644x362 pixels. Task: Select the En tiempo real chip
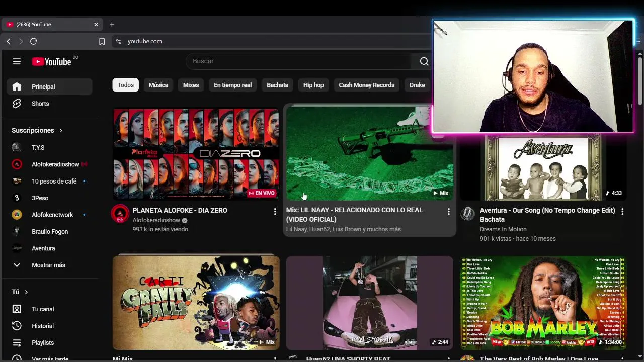pos(232,85)
